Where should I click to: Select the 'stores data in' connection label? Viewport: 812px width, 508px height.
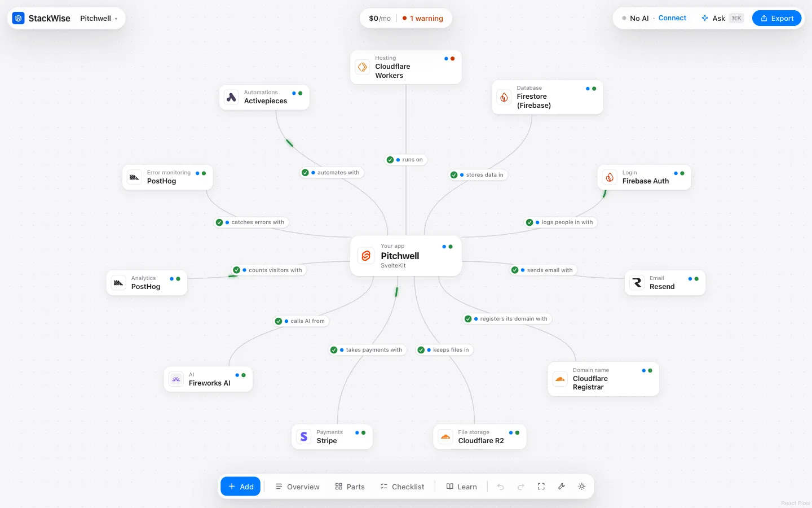pyautogui.click(x=478, y=175)
